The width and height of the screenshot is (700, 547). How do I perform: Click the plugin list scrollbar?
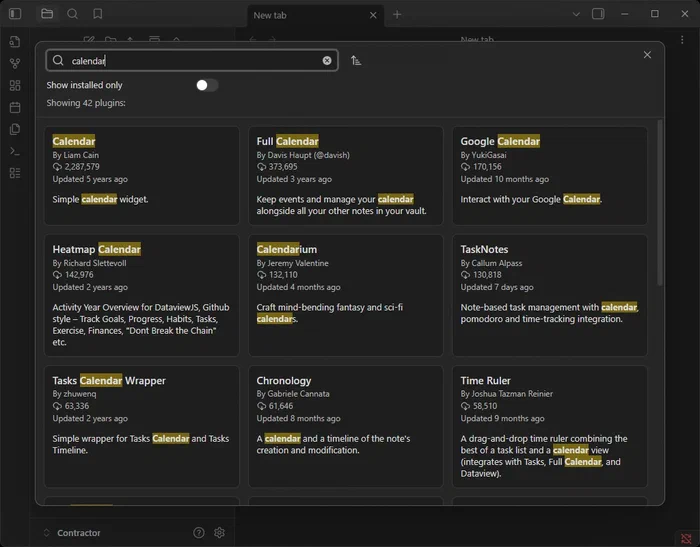[660, 203]
